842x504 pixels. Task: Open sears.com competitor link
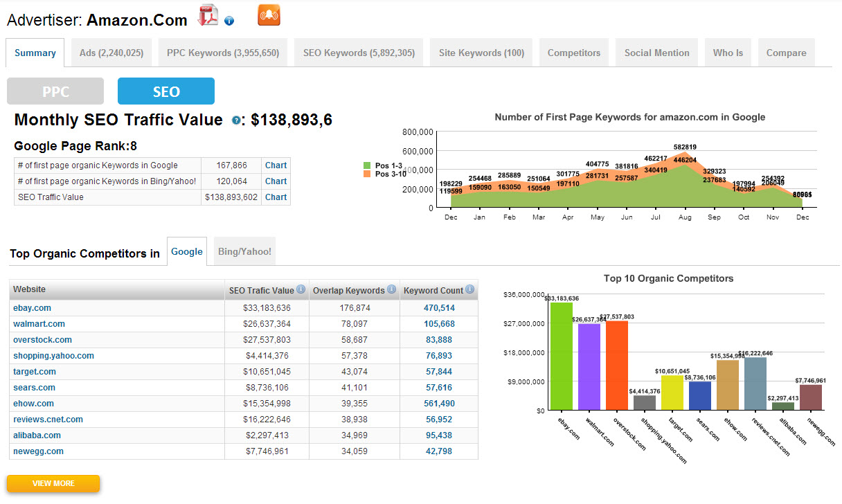coord(34,388)
